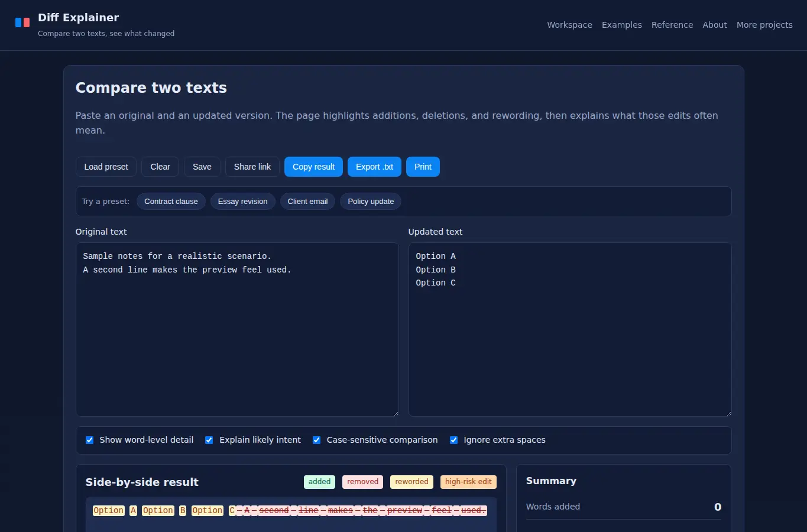The image size is (807, 532).
Task: Grab the Updated text resize handle
Action: [x=728, y=413]
